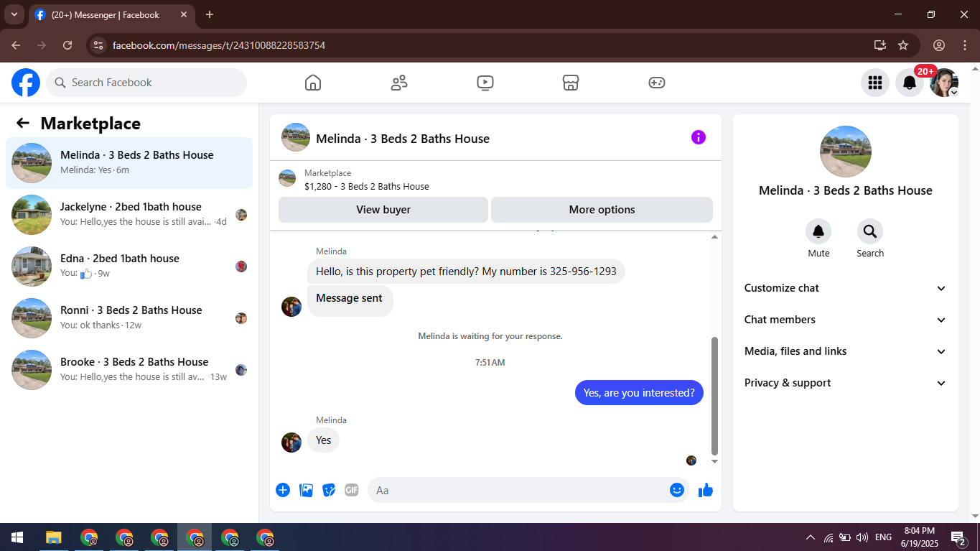
Task: Click the large listing photo in info panel
Action: point(846,152)
